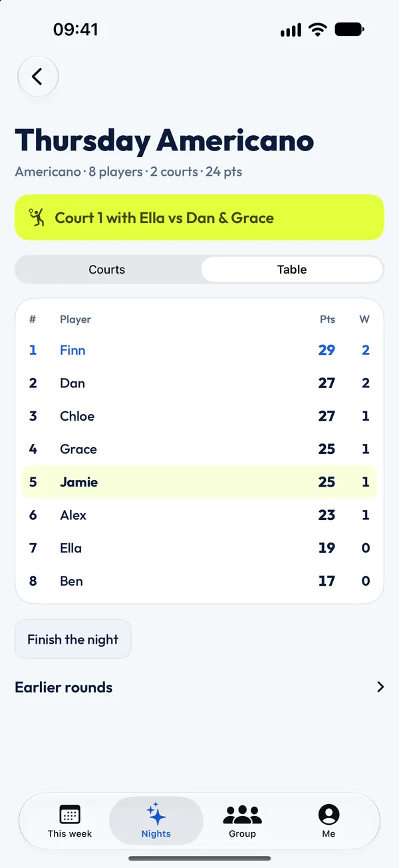Open the Group people icon
The height and width of the screenshot is (868, 399).
[x=242, y=815]
